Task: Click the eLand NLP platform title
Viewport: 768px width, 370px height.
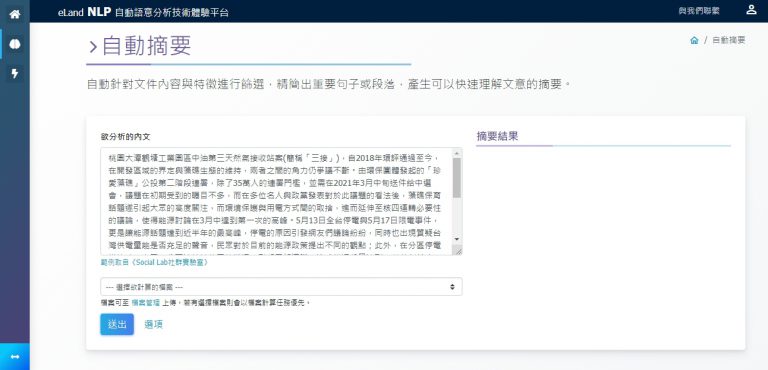Action: click(143, 12)
